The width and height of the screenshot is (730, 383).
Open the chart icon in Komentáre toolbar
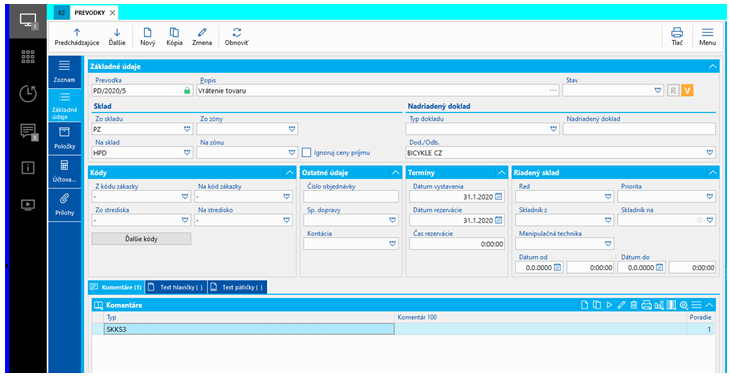(x=659, y=305)
